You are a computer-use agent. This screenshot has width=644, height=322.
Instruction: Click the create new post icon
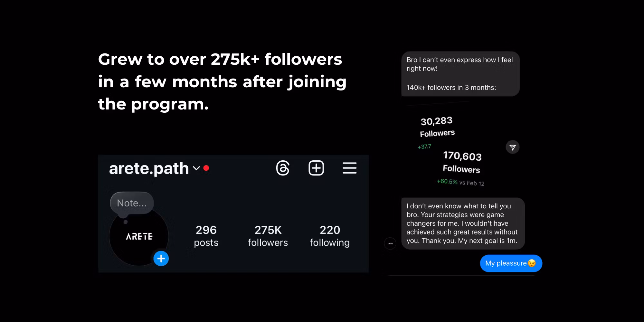click(316, 168)
